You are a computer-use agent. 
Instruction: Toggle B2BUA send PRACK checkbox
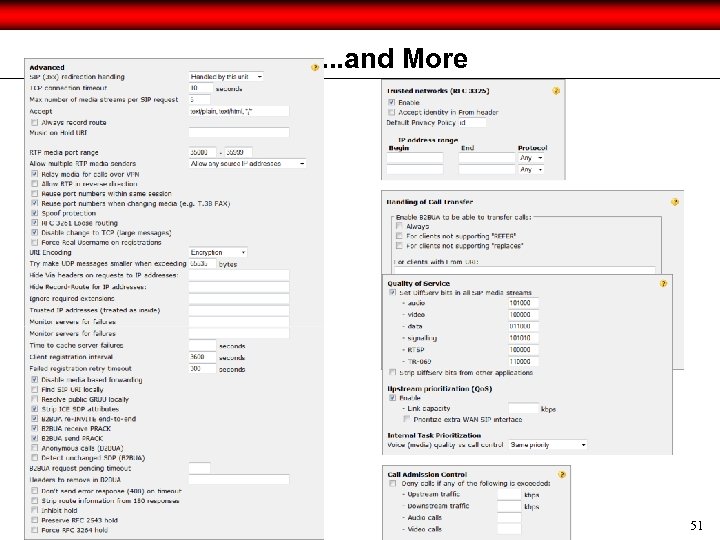point(34,438)
